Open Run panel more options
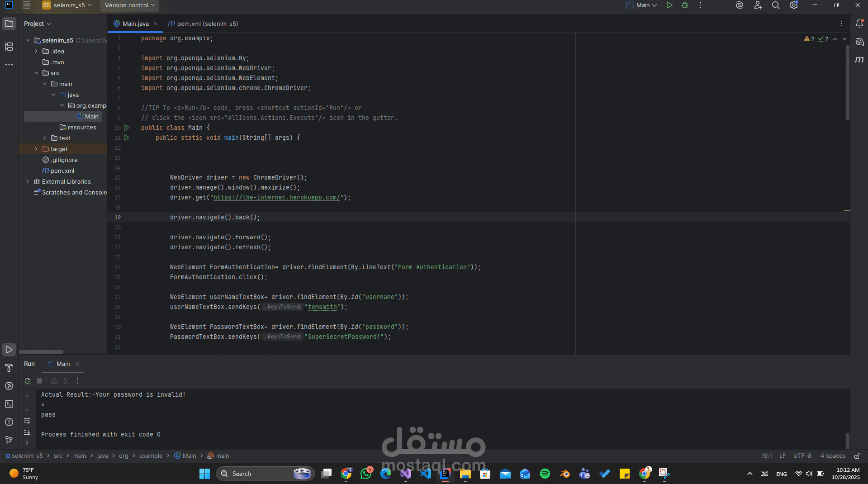This screenshot has width=868, height=484. [x=78, y=381]
